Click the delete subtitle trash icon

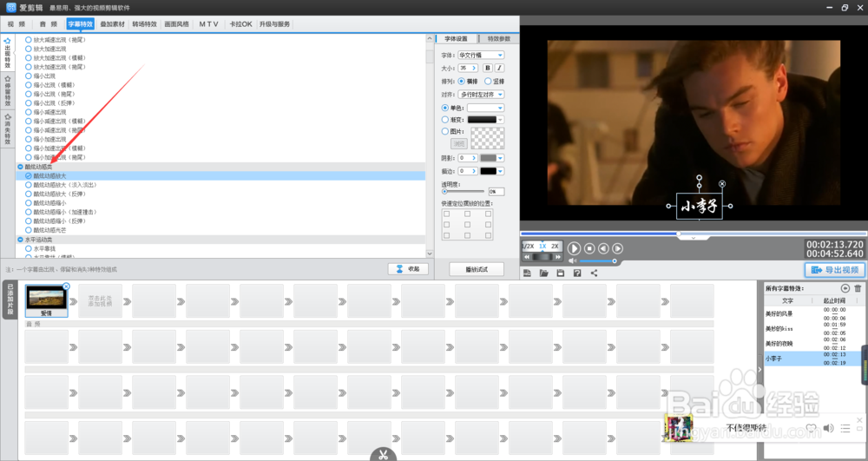[858, 288]
